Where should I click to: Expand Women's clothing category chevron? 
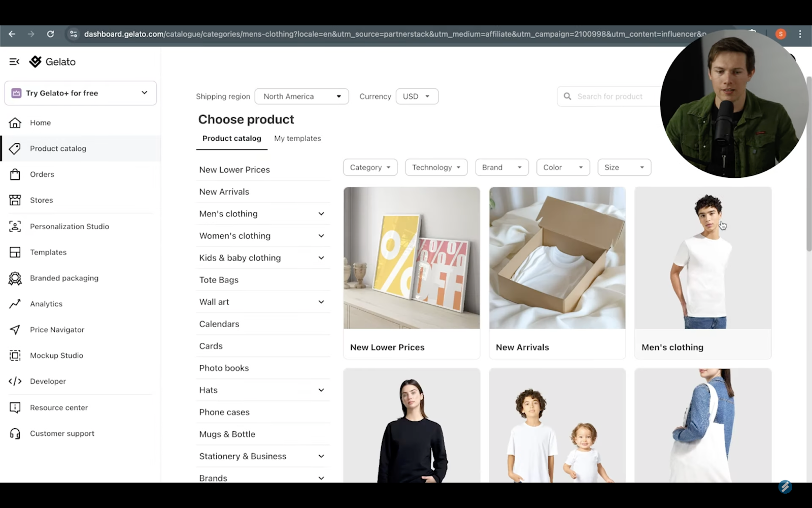pos(321,236)
